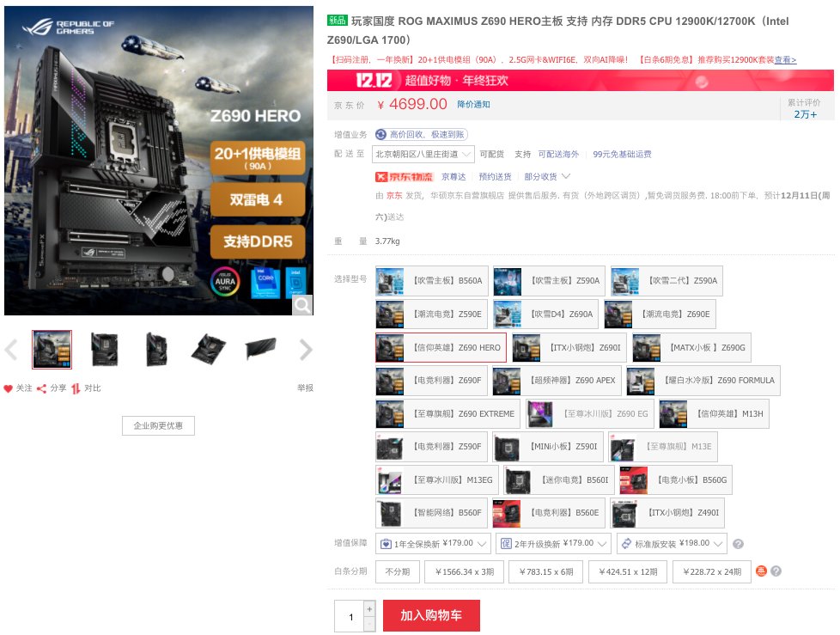Choose model 【信仰英雄】Z690 HERO
This screenshot has width=840, height=635.
[x=441, y=347]
